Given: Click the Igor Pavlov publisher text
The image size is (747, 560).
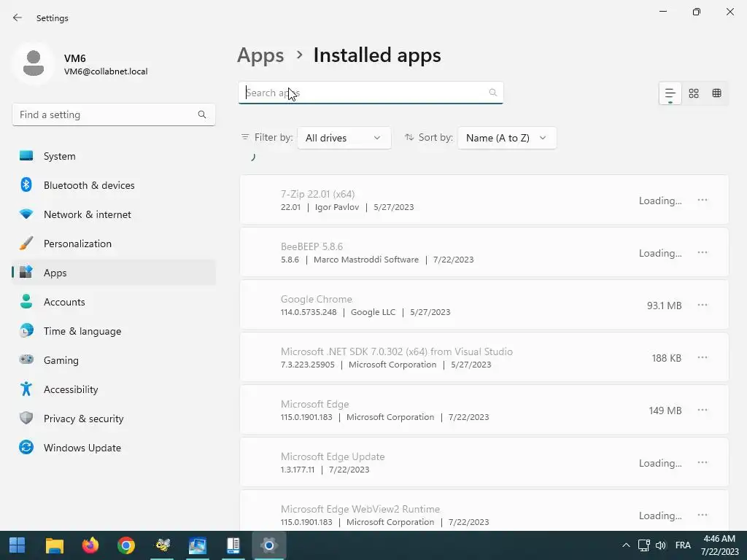Looking at the screenshot, I should 337,207.
